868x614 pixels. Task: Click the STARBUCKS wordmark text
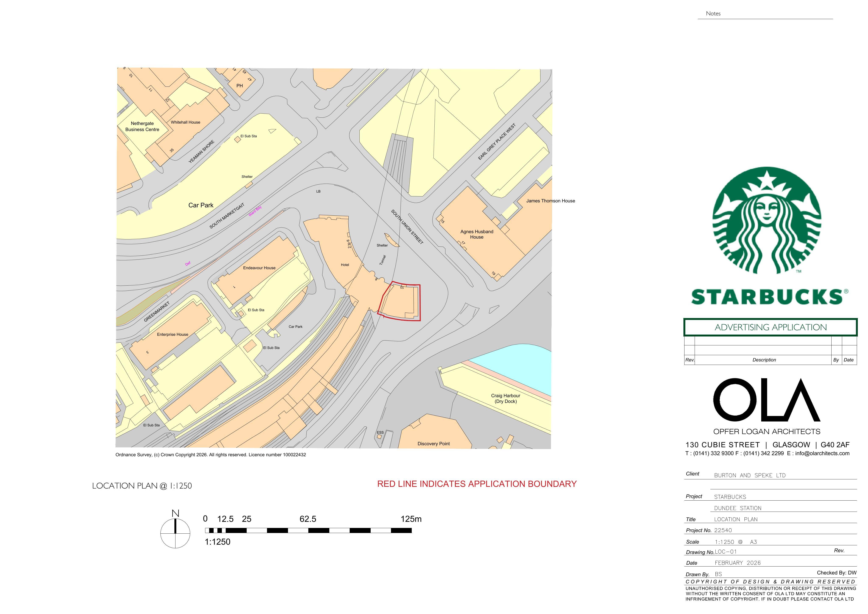tap(770, 297)
